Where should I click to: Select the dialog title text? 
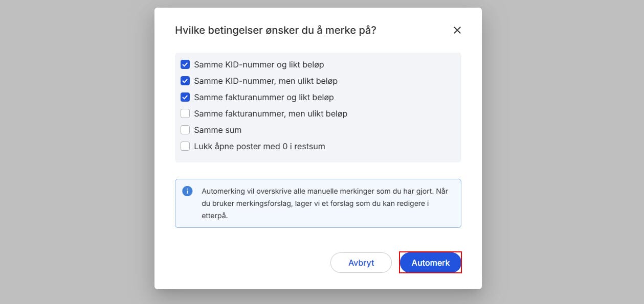pyautogui.click(x=275, y=30)
